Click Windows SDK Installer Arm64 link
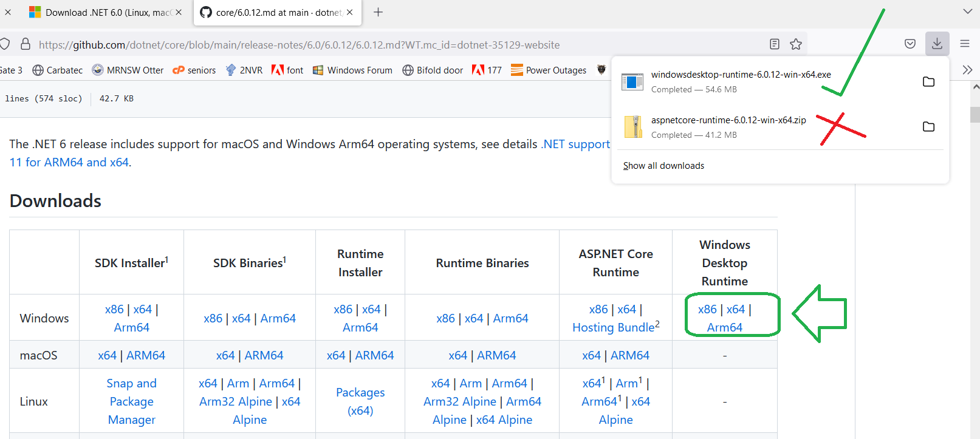Screen dimensions: 980x439 click(x=132, y=327)
